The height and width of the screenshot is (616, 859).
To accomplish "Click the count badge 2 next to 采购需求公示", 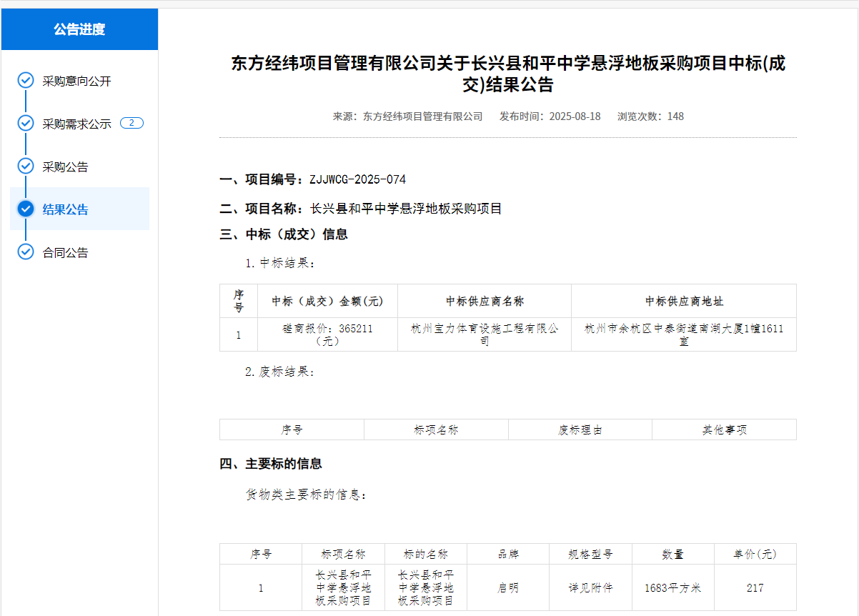I will tap(131, 123).
